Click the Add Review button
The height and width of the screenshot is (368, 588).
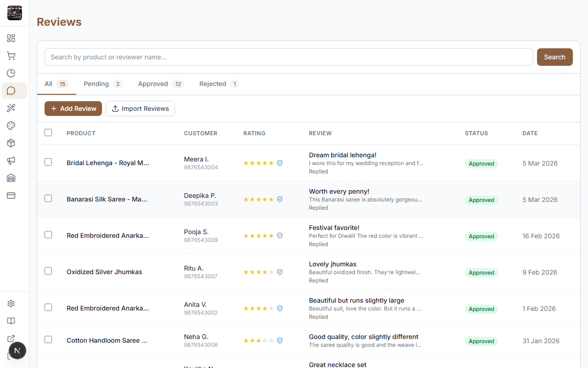point(73,109)
